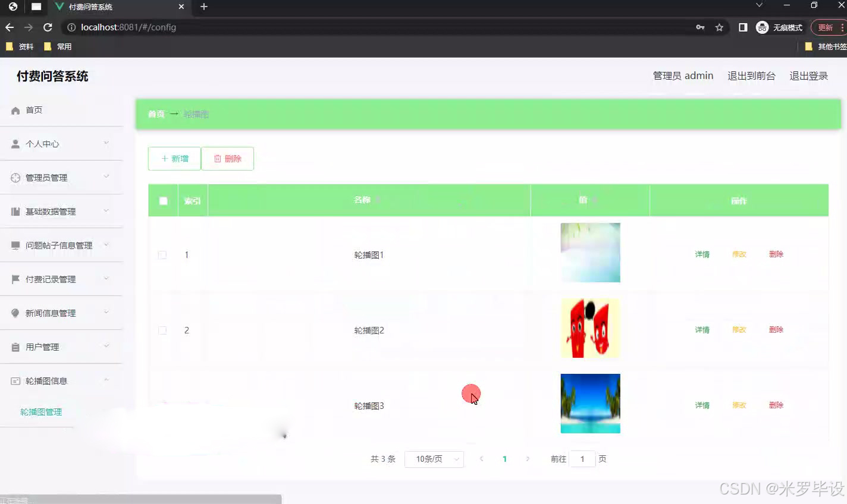Screen dimensions: 847x504
Task: Click 详情 link on 轮播图3 row
Action: [x=702, y=405]
